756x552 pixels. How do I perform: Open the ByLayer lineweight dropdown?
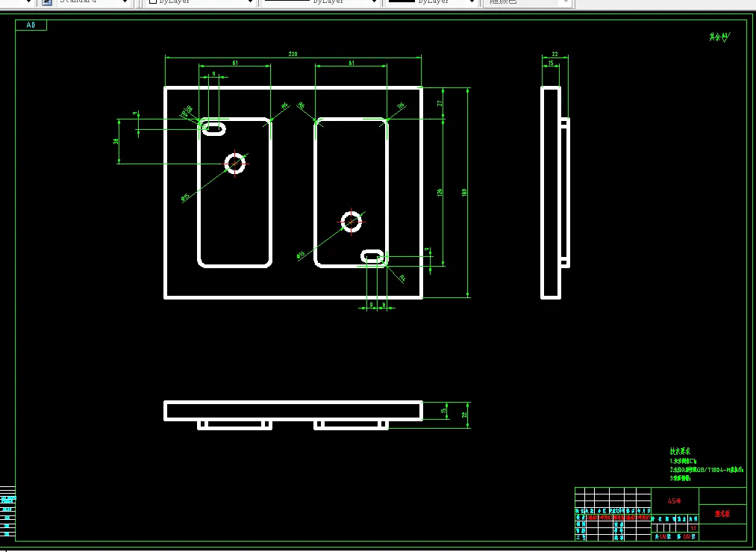(431, 2)
